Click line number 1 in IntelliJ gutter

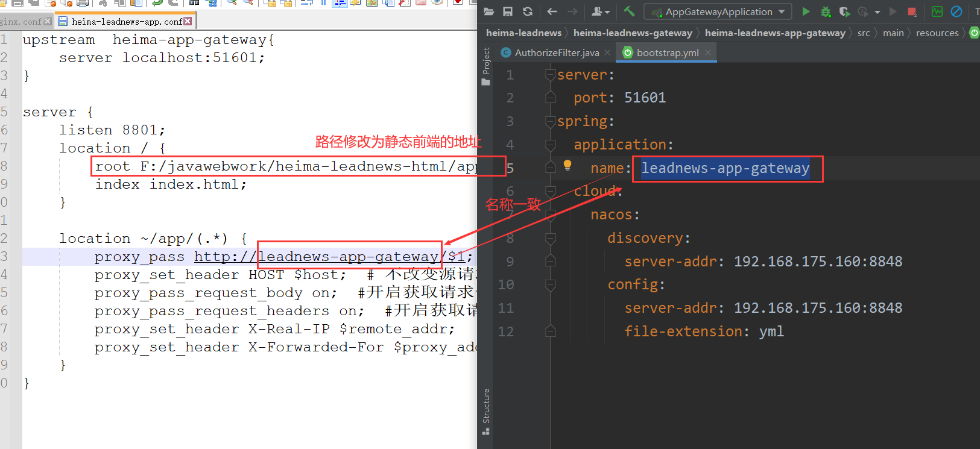(510, 75)
